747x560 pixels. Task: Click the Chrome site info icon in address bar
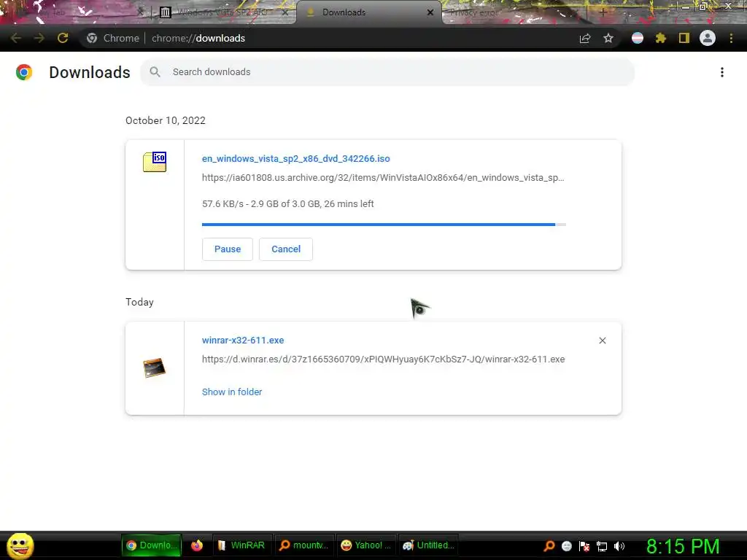point(92,38)
